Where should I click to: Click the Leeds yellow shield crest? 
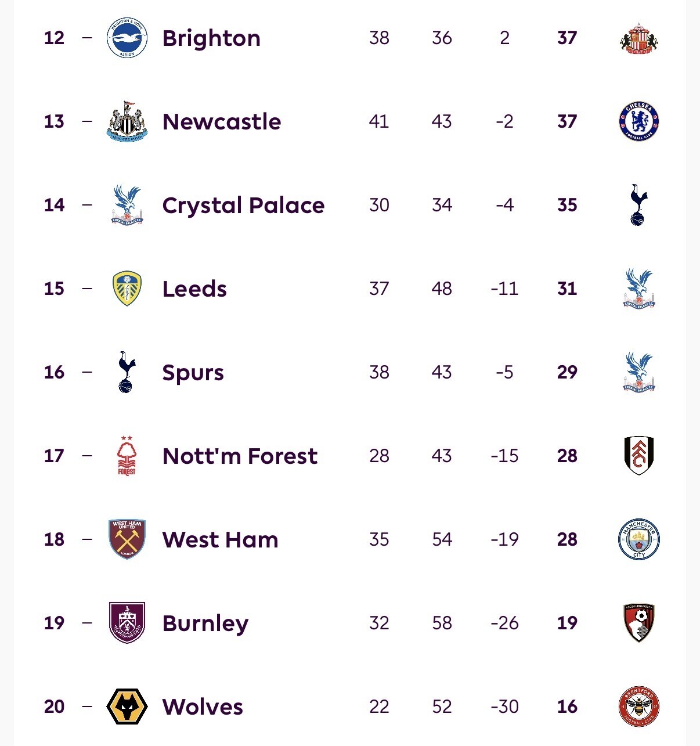click(127, 289)
